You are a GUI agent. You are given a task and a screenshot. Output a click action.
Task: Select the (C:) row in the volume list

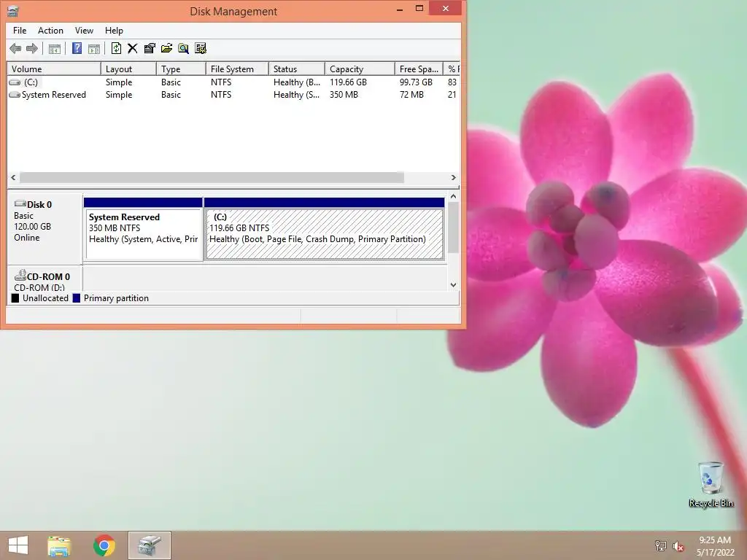pyautogui.click(x=233, y=82)
